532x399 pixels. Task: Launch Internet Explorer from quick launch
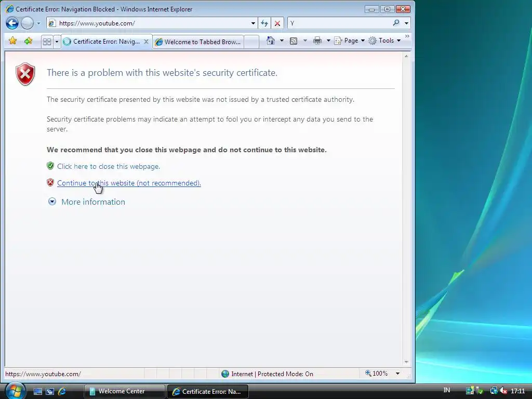(x=62, y=392)
